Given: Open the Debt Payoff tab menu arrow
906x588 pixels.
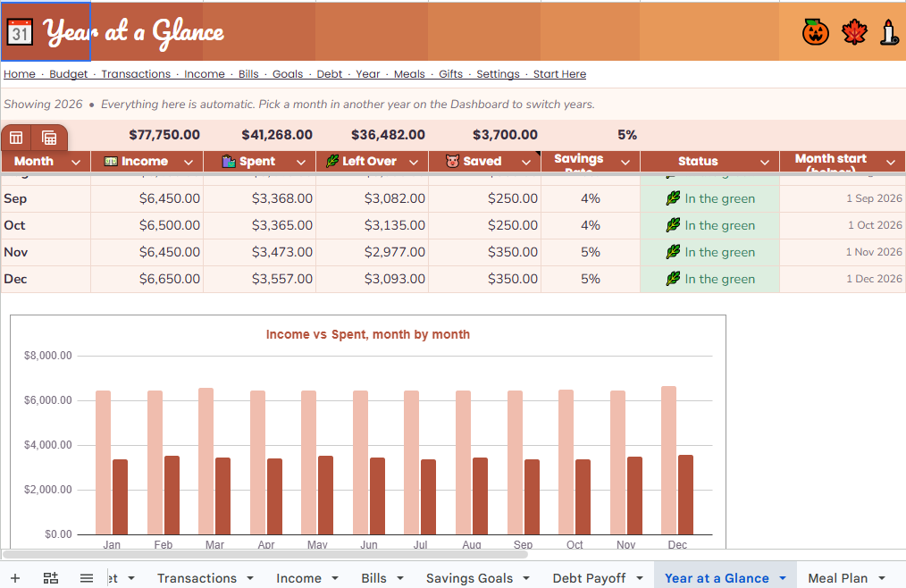Looking at the screenshot, I should 640,578.
